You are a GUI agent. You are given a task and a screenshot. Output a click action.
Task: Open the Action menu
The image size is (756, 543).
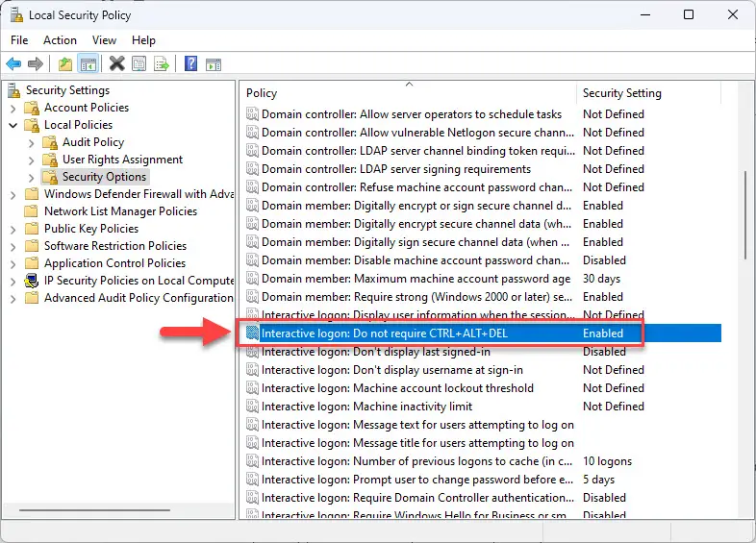coord(60,40)
